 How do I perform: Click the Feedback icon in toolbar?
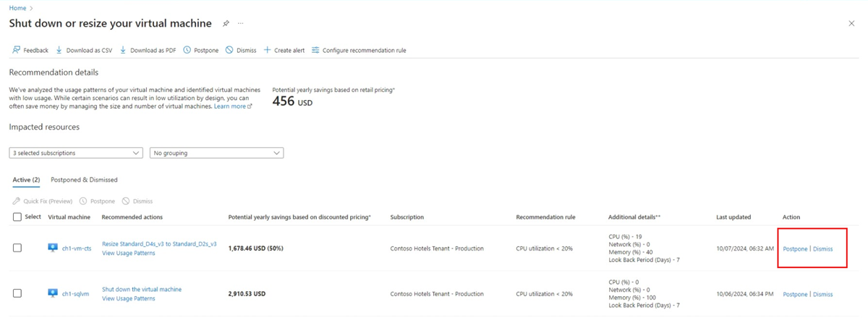16,50
